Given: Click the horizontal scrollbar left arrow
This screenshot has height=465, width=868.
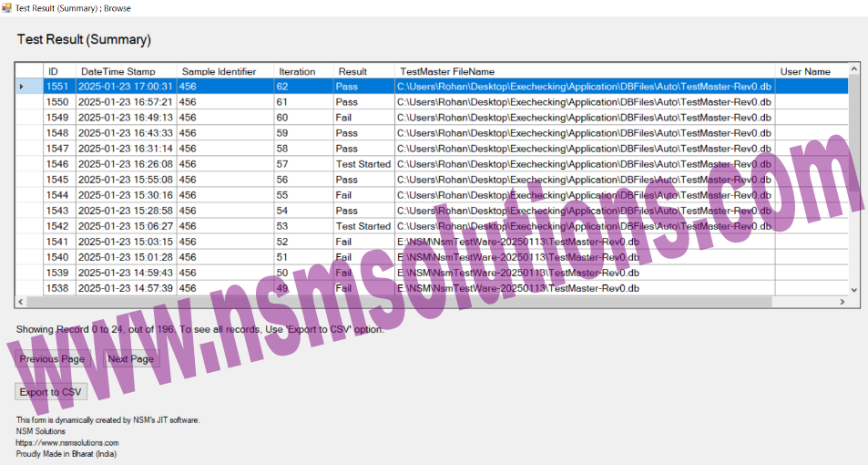Looking at the screenshot, I should coord(22,302).
